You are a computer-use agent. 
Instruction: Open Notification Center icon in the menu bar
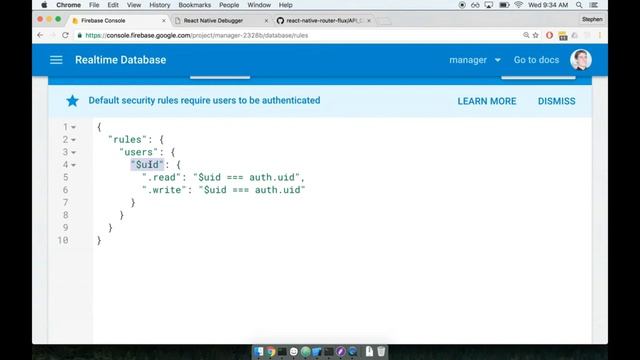click(x=594, y=5)
